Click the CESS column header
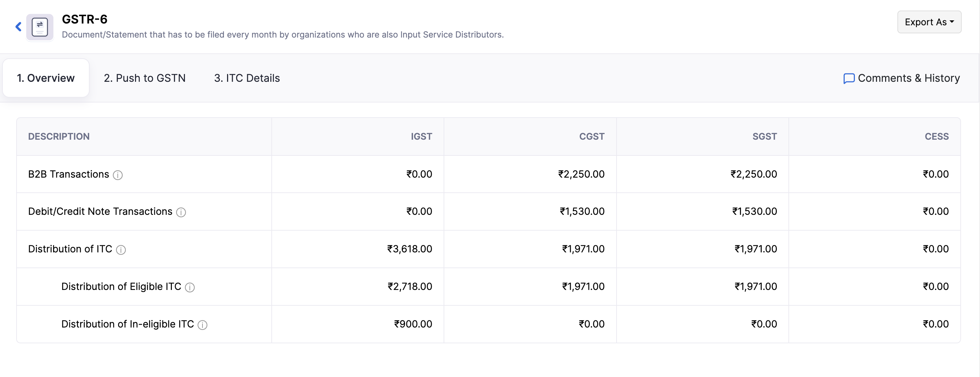Image resolution: width=980 pixels, height=377 pixels. (x=936, y=137)
